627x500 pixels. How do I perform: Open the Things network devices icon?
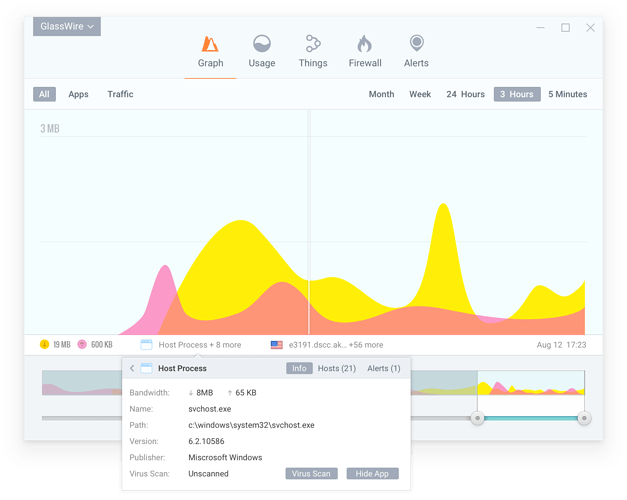coord(313,44)
